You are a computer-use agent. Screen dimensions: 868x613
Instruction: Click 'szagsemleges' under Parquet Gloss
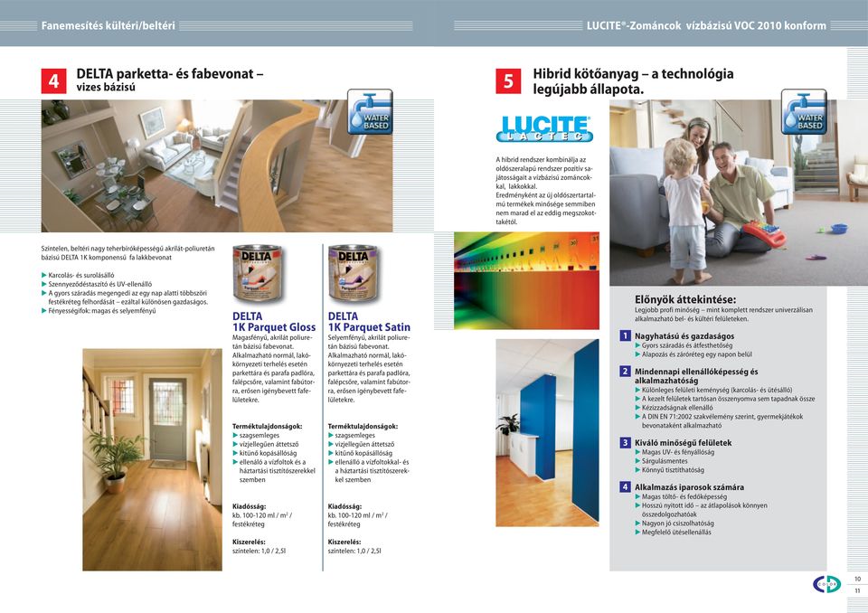tap(259, 435)
